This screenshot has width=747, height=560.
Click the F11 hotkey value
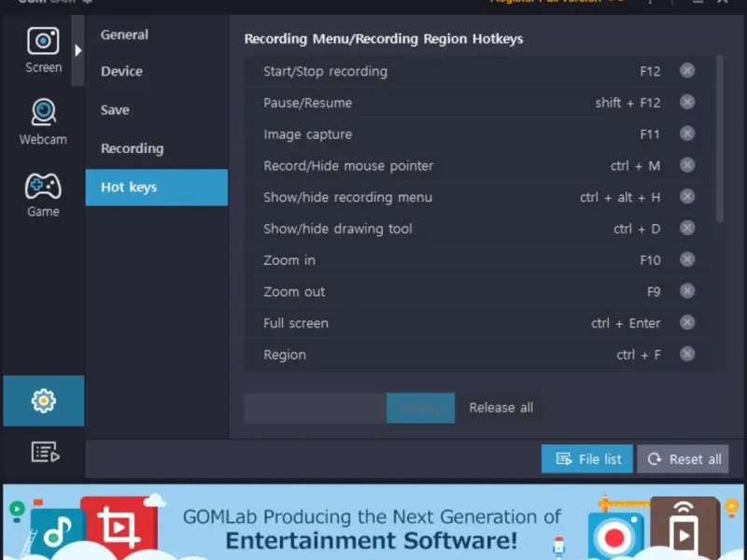pyautogui.click(x=650, y=134)
